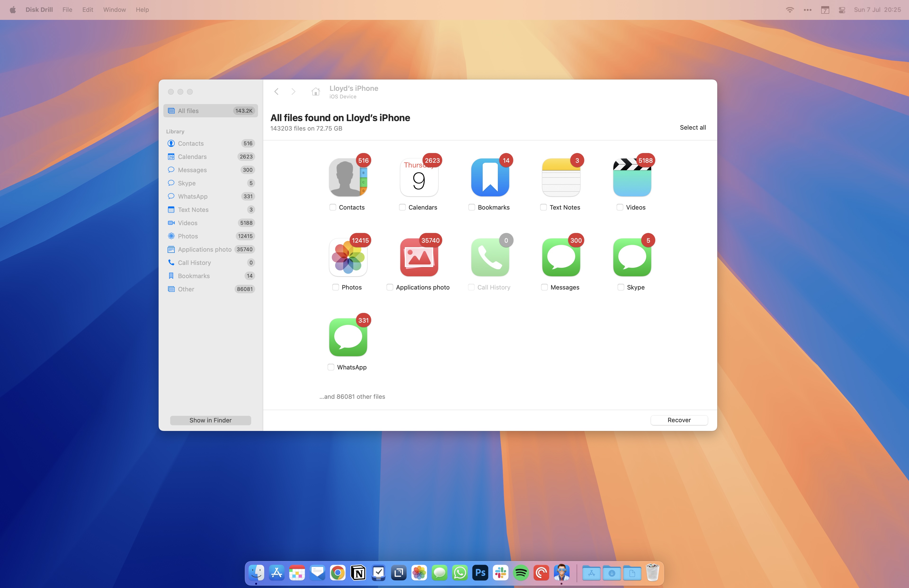Viewport: 909px width, 588px height.
Task: Open Finder from the Dock
Action: 256,573
